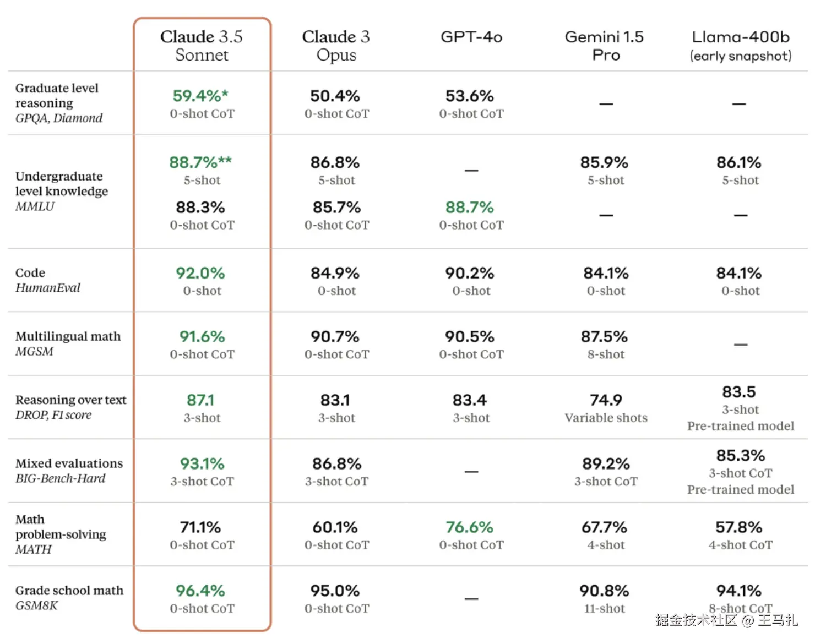Click the Multilingual math MGSM row label
The image size is (815, 644).
point(67,343)
